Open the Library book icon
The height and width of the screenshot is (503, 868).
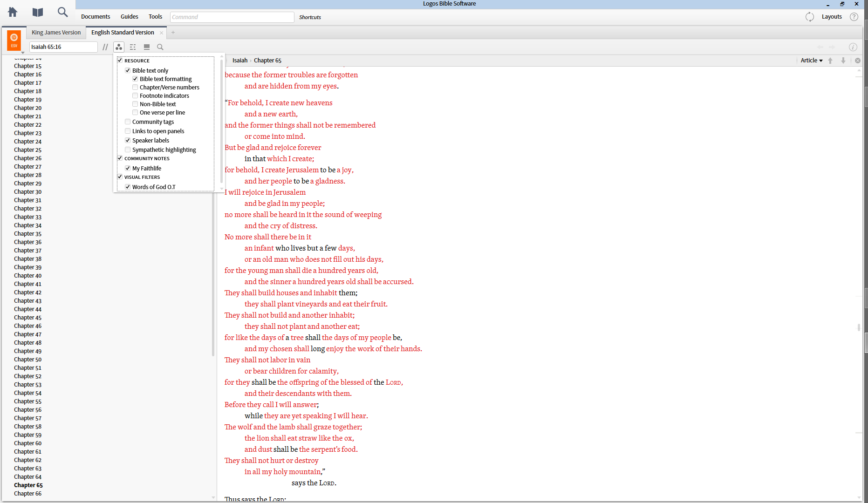[38, 12]
